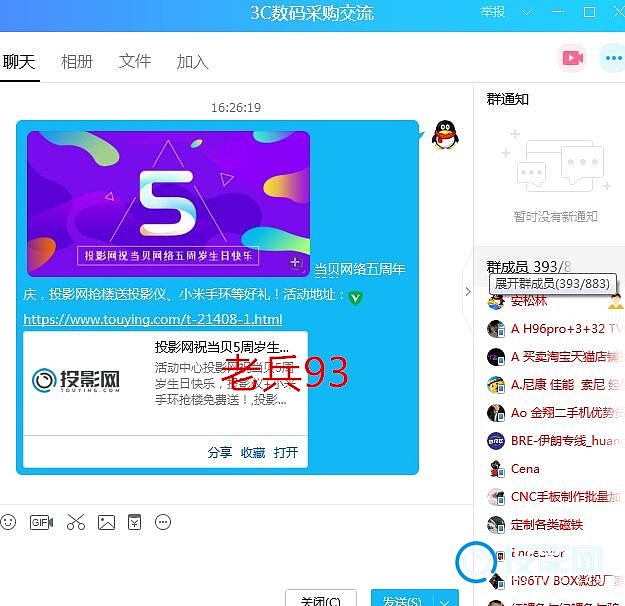
Task: Open more input tools ellipsis
Action: (x=163, y=522)
